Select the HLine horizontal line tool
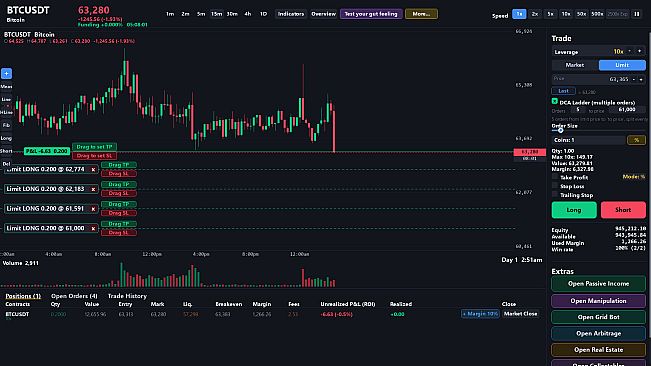651x366 pixels. [6, 112]
